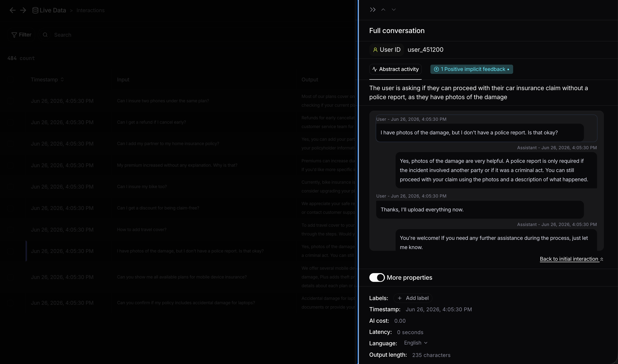Viewport: 618px width, 364px height.
Task: Check row 'How to add travel cover' checkbox
Action: pos(10,230)
